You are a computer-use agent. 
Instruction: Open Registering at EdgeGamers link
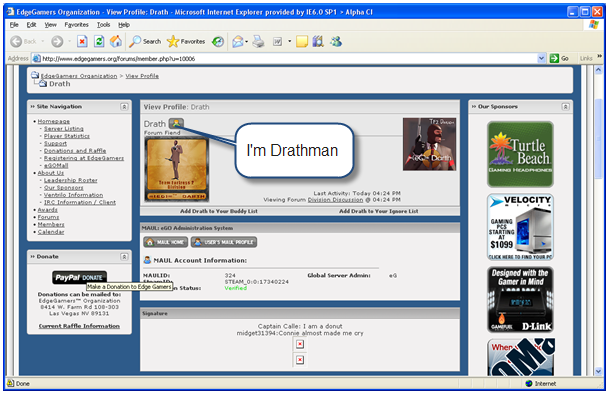point(84,158)
